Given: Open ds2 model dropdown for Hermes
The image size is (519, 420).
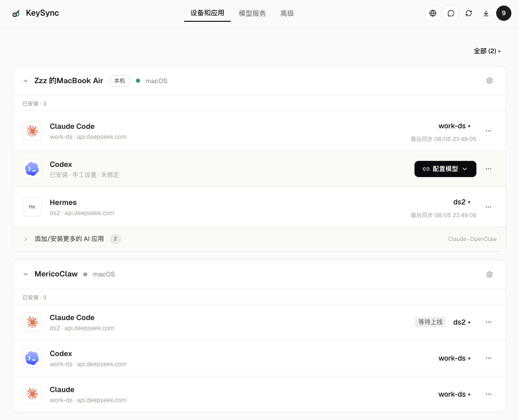Looking at the screenshot, I should [462, 202].
